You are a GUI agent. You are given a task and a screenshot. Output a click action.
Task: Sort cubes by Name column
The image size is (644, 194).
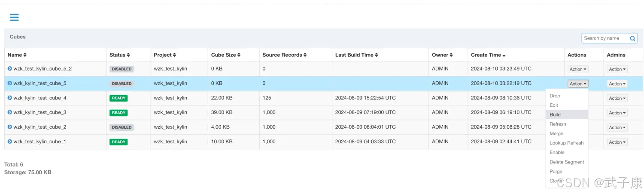pos(17,55)
